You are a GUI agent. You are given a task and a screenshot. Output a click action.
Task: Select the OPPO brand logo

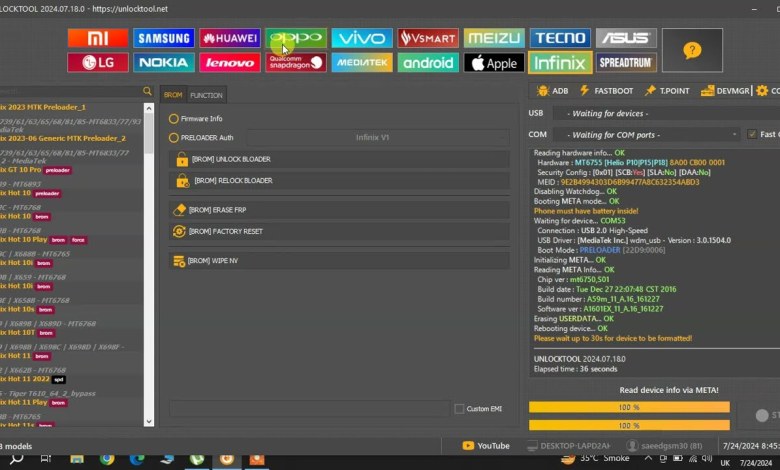(296, 38)
